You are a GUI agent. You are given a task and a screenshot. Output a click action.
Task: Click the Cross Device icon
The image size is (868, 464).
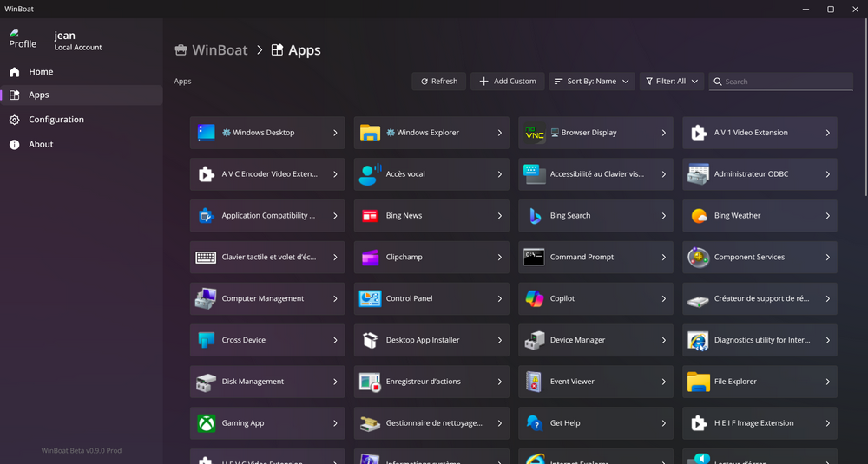pyautogui.click(x=206, y=340)
